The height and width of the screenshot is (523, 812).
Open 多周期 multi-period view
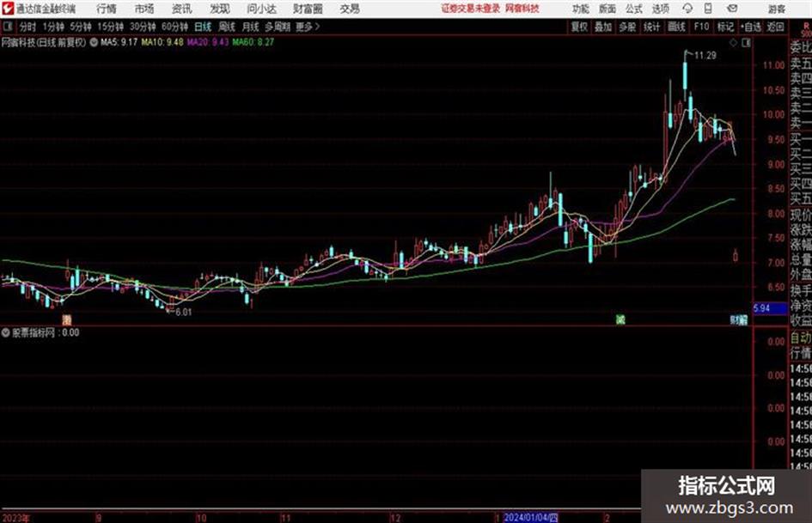[x=278, y=27]
